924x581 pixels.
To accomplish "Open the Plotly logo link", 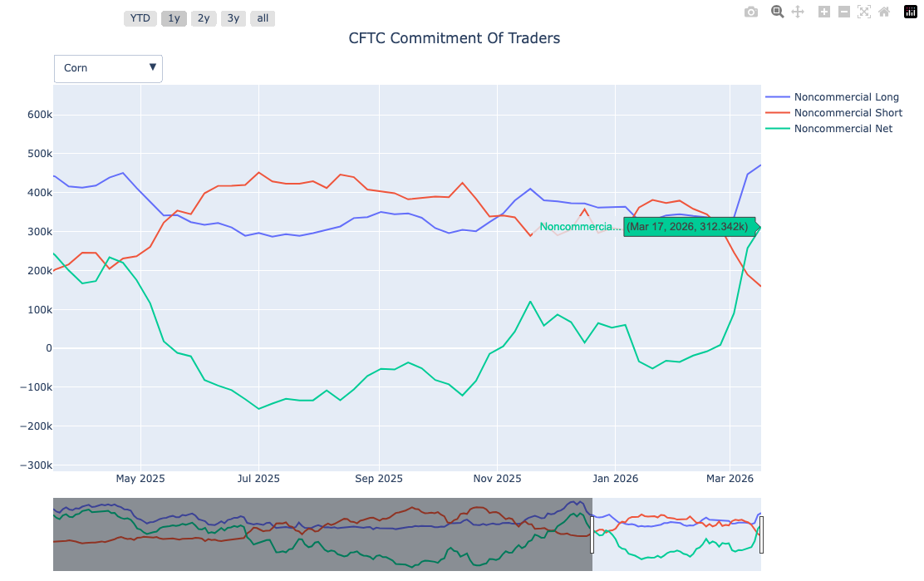I will coord(910,12).
